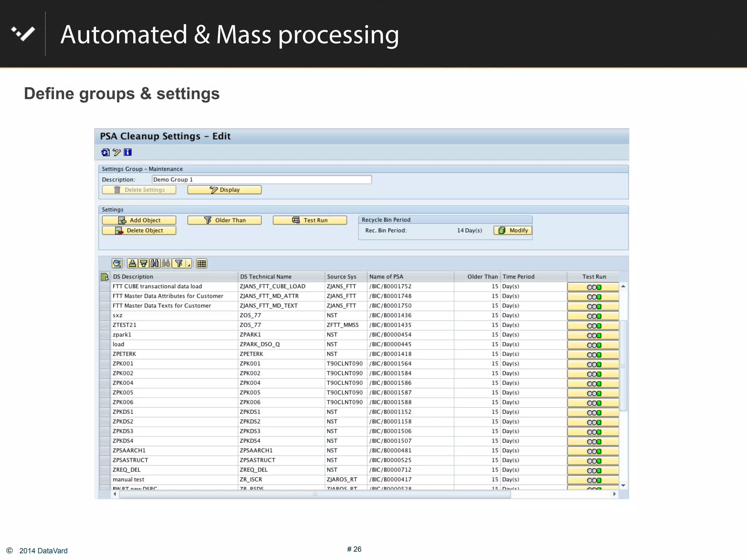The width and height of the screenshot is (747, 560).
Task: Select the row selector for ZPK005
Action: pyautogui.click(x=105, y=393)
